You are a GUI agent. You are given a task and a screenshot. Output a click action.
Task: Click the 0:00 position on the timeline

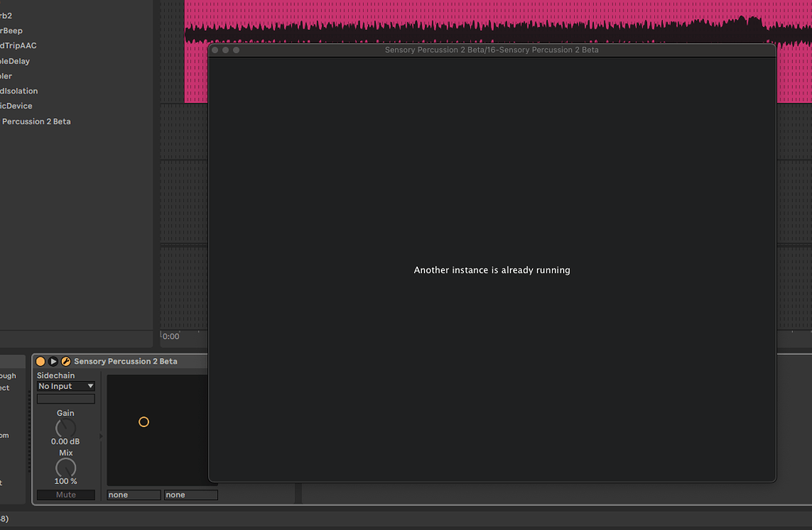[171, 336]
